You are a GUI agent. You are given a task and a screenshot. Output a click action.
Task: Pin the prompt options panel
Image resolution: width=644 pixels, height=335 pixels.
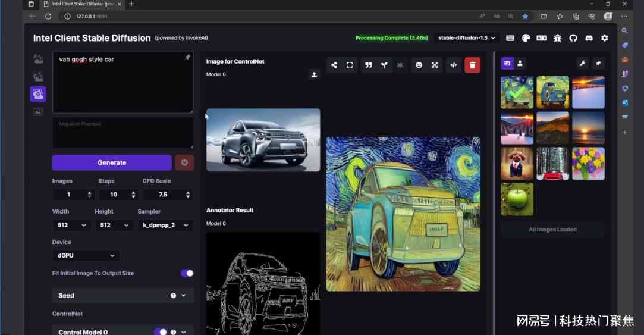click(x=187, y=58)
